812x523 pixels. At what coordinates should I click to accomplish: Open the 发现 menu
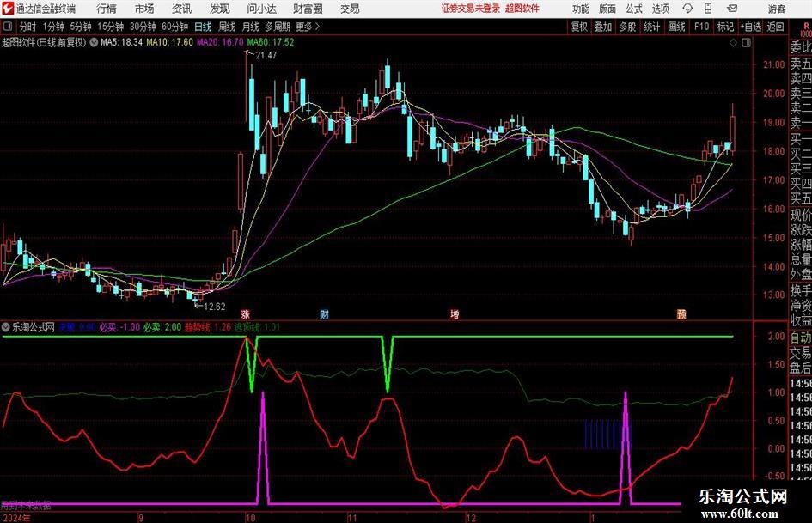(x=220, y=9)
